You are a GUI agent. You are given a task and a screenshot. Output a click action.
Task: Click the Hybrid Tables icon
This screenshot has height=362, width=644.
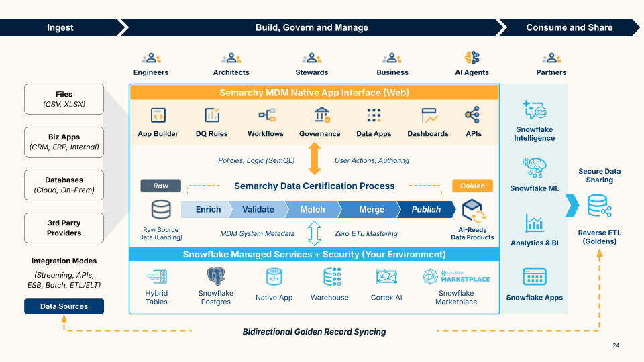(156, 277)
